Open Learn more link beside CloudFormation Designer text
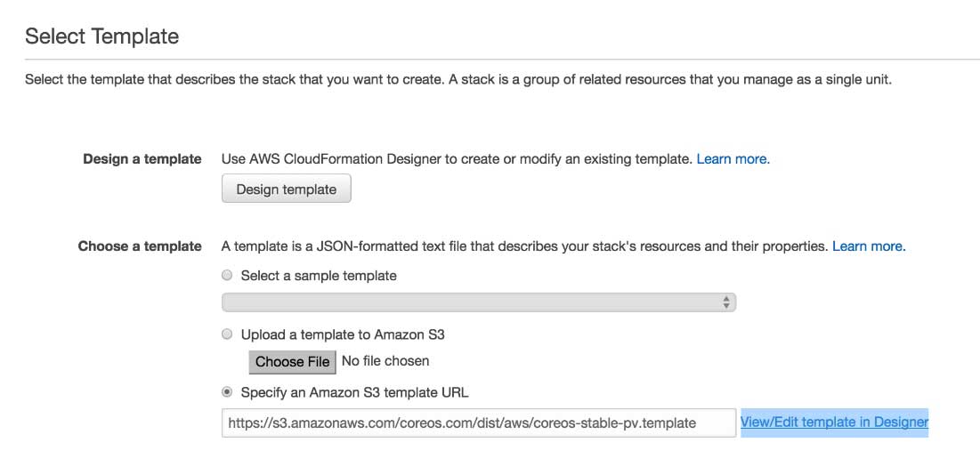This screenshot has height=467, width=980. (733, 159)
